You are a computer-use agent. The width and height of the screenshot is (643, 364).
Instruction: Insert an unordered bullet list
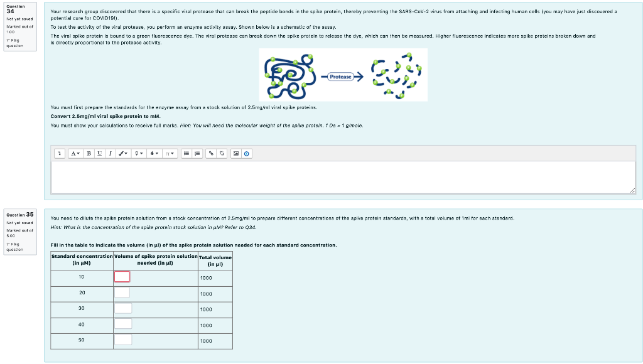pyautogui.click(x=186, y=153)
